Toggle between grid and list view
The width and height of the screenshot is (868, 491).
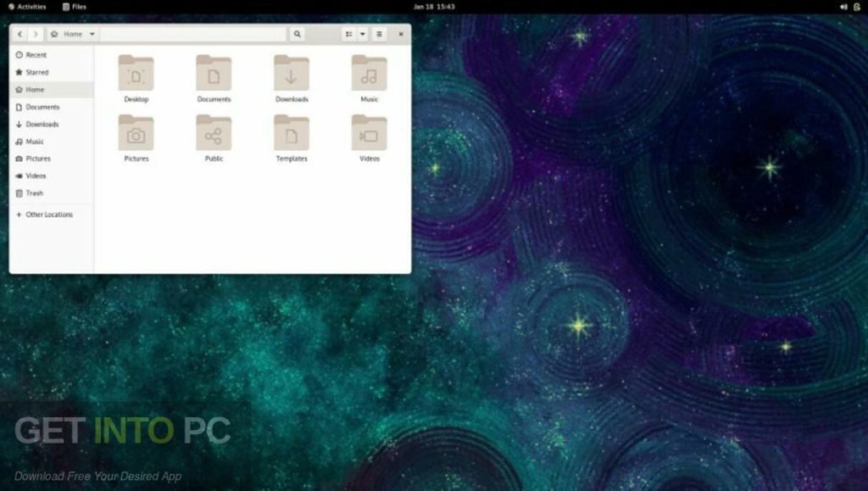pyautogui.click(x=348, y=34)
